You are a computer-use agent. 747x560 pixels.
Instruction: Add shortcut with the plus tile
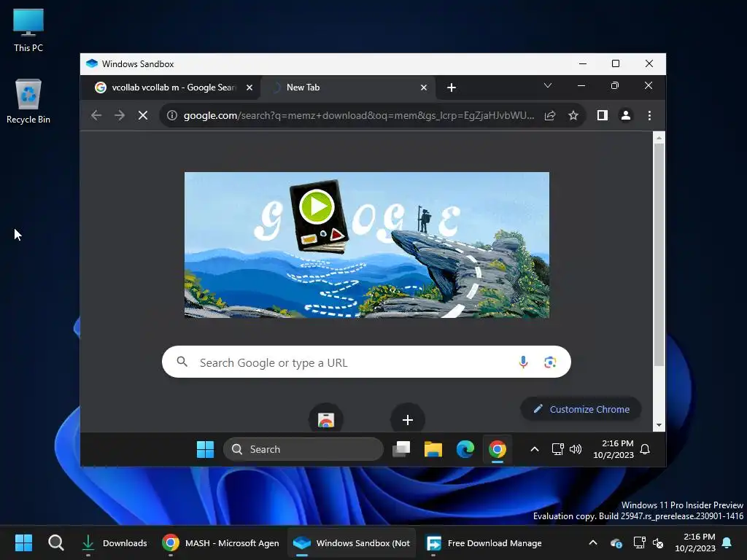coord(408,419)
